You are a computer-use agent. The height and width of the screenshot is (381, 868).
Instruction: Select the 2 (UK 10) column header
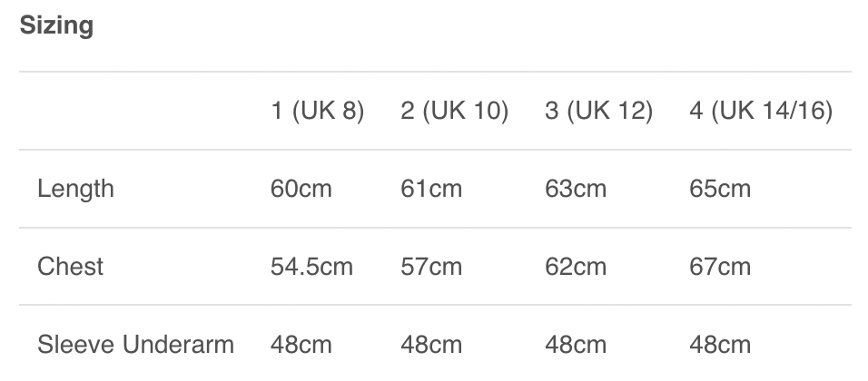click(x=454, y=112)
